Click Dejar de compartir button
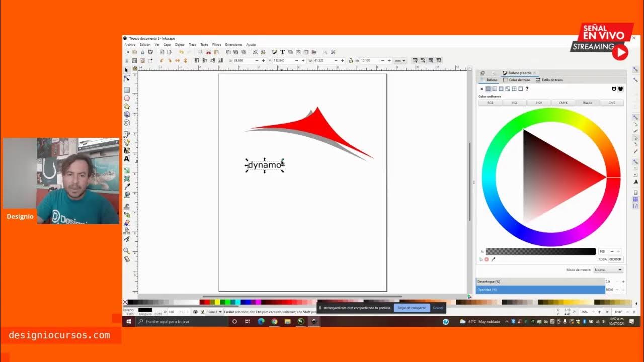The width and height of the screenshot is (644, 362). tap(412, 308)
